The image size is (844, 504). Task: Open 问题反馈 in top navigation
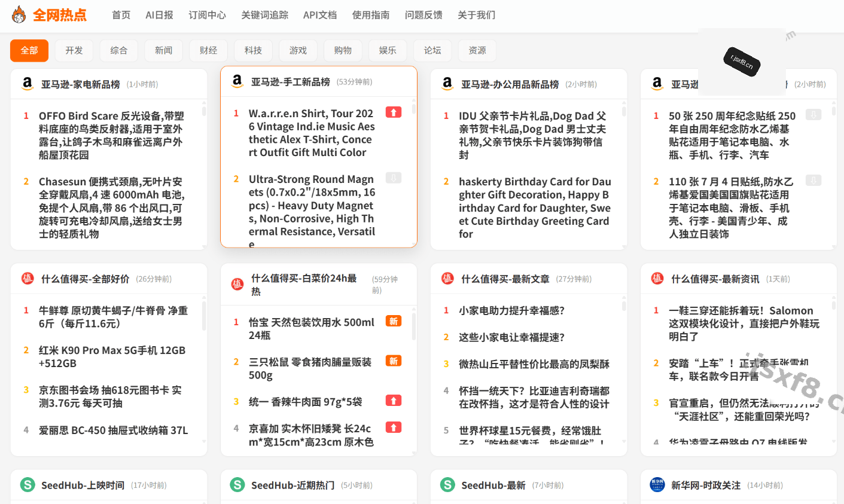coord(424,15)
